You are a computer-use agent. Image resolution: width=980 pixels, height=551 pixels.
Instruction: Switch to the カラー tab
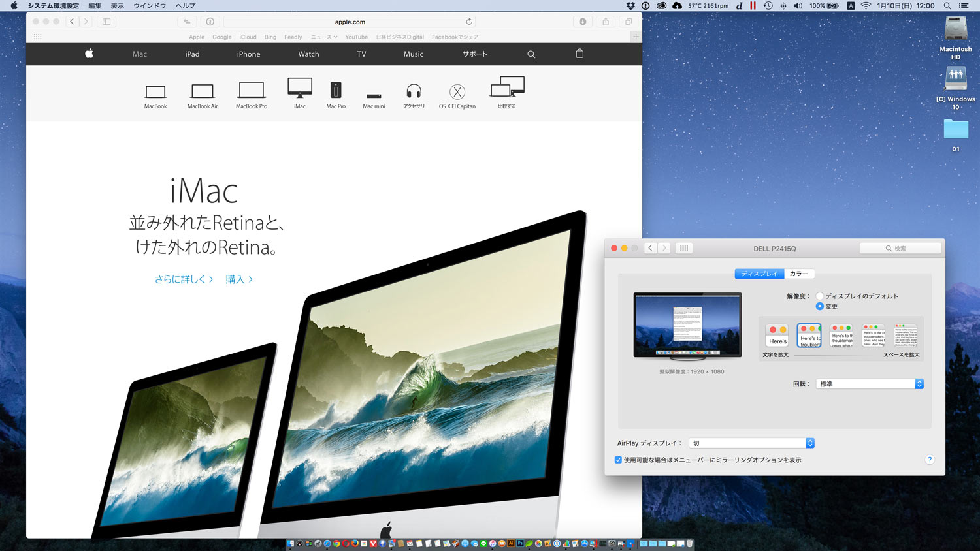798,274
